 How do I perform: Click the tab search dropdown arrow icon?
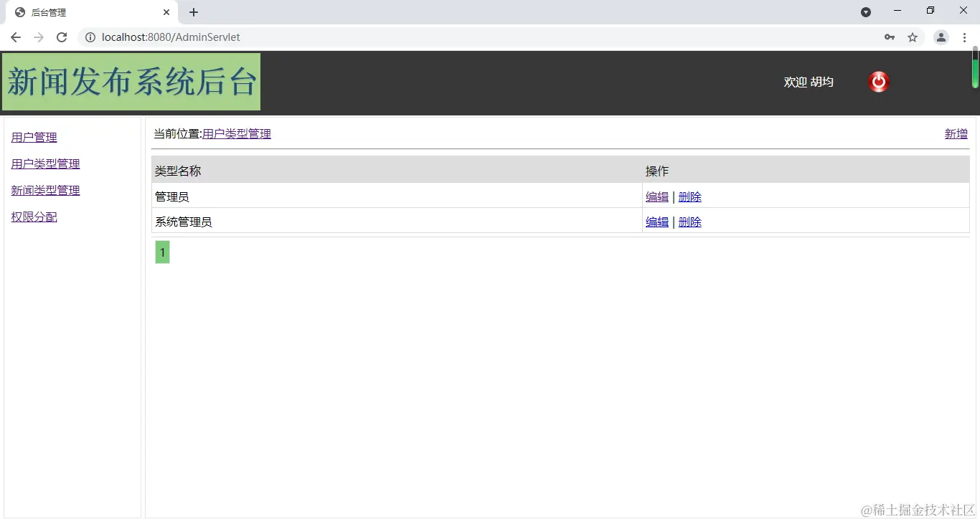[x=866, y=11]
